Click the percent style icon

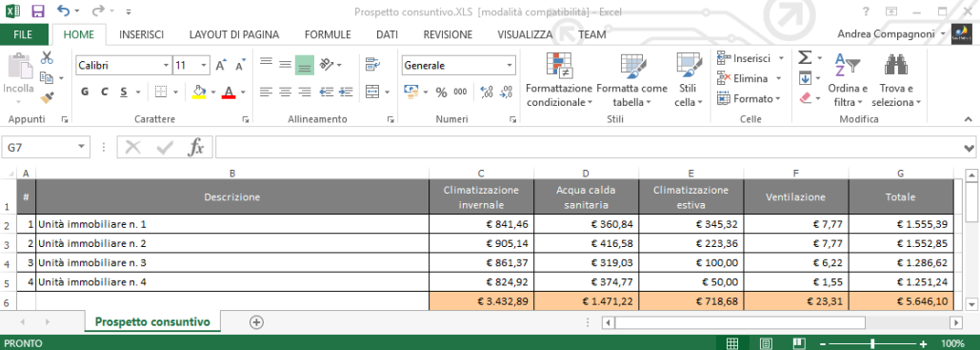(x=441, y=93)
